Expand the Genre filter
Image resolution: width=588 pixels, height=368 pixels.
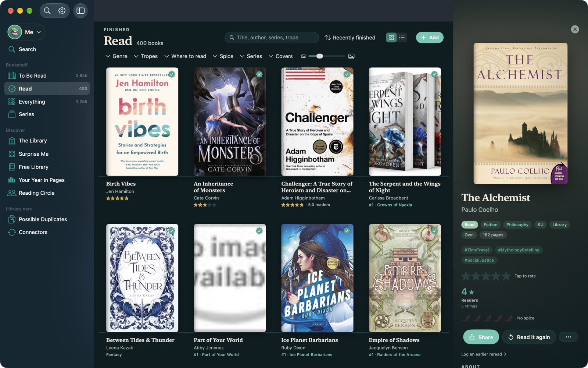(x=116, y=56)
